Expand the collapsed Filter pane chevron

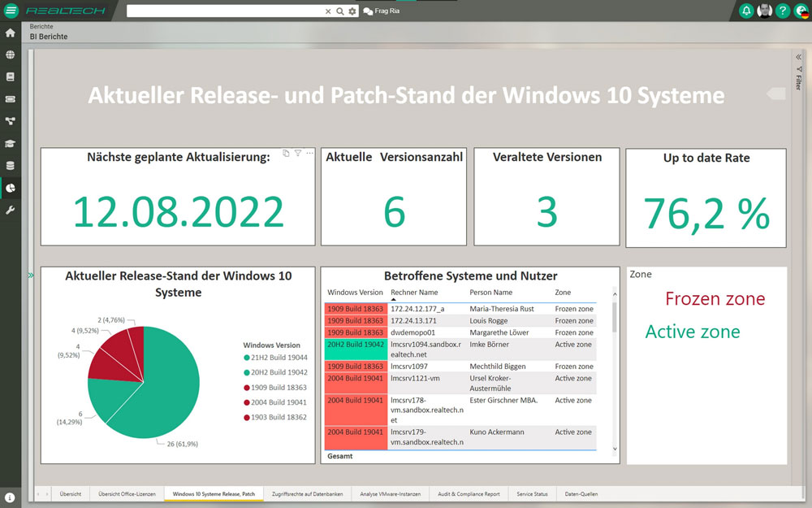(798, 57)
